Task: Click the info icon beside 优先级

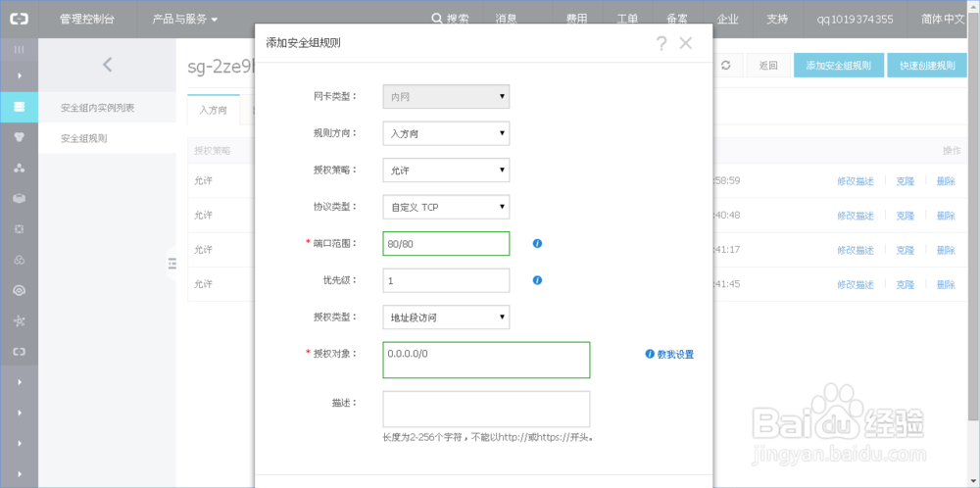Action: click(x=537, y=280)
